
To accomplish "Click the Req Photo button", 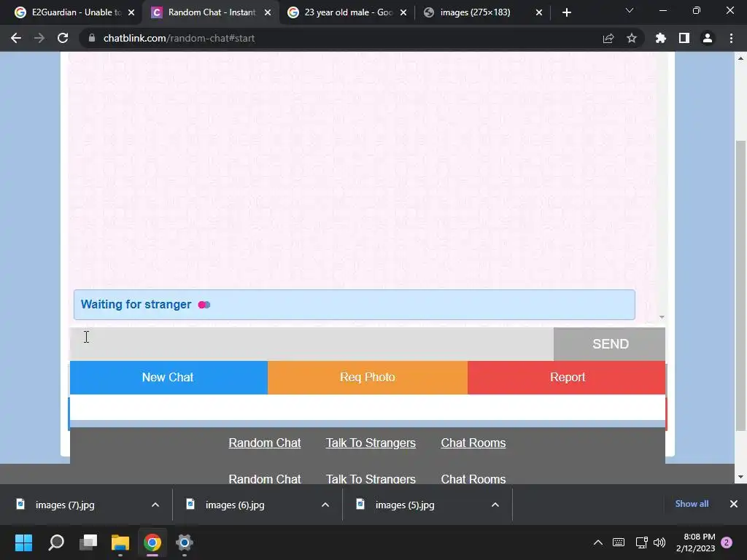I will (x=368, y=377).
